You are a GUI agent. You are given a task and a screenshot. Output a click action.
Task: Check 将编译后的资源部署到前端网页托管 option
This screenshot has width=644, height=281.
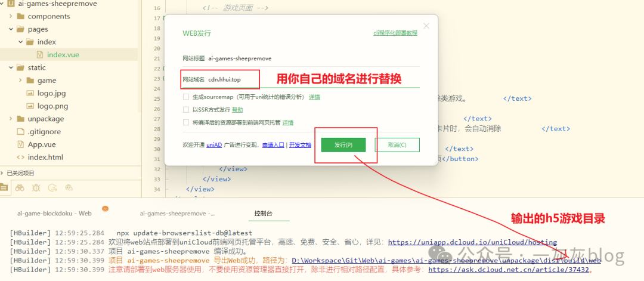coord(187,122)
